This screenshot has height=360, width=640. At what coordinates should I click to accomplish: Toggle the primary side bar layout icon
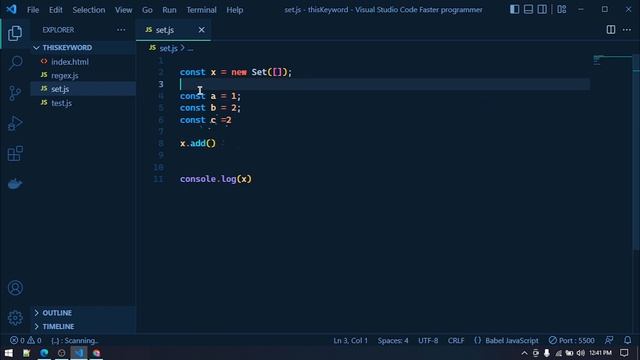(x=514, y=9)
